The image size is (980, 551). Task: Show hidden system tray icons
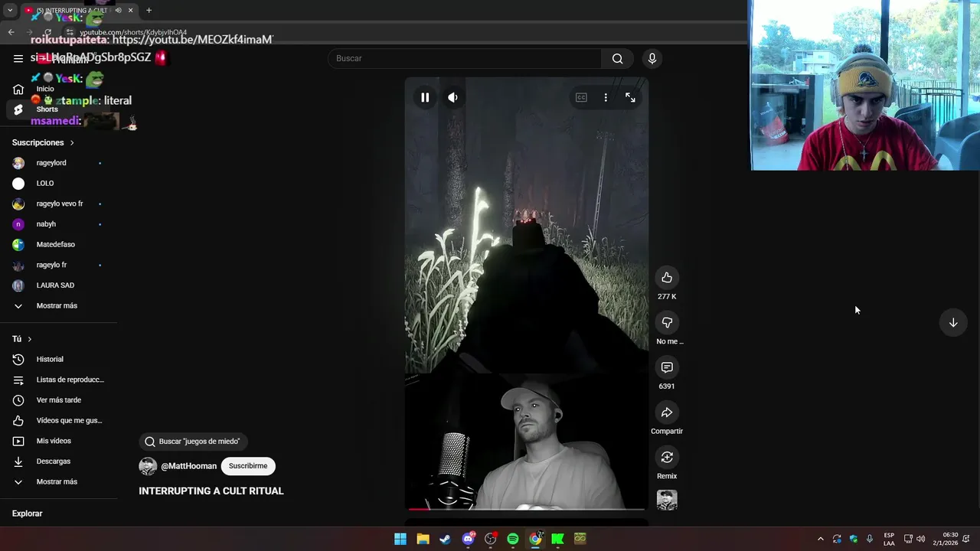coord(821,539)
